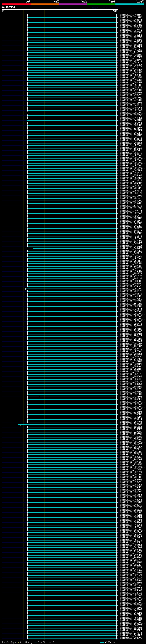Click the shortened alignment bar for C0SKE7
146x644 pixels.
click(75, 249)
